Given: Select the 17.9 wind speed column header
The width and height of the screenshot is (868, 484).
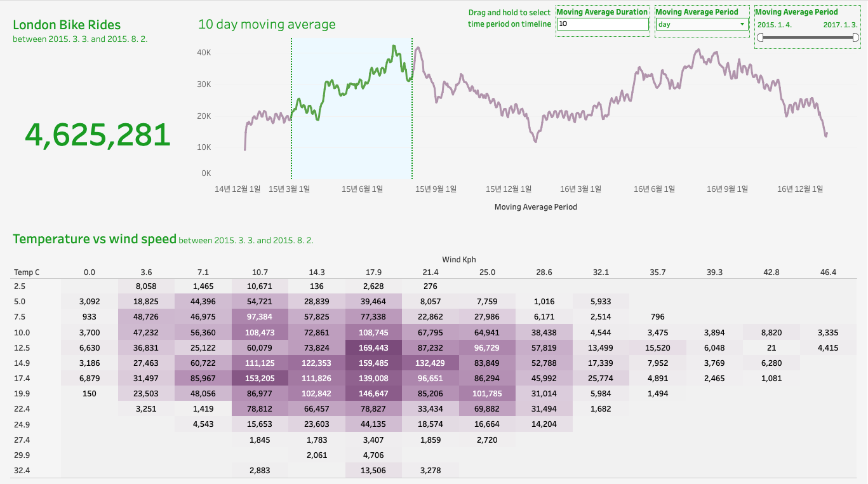Looking at the screenshot, I should tap(373, 272).
